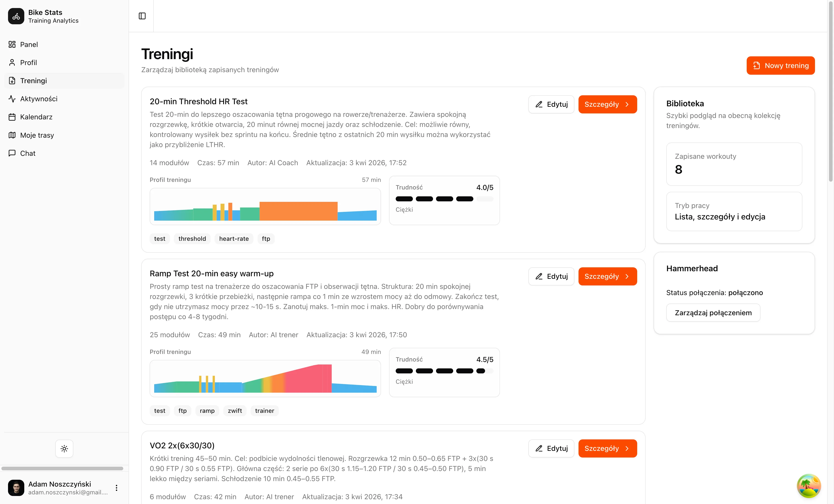834x504 pixels.
Task: Click the palm tree island icon
Action: pos(809,486)
